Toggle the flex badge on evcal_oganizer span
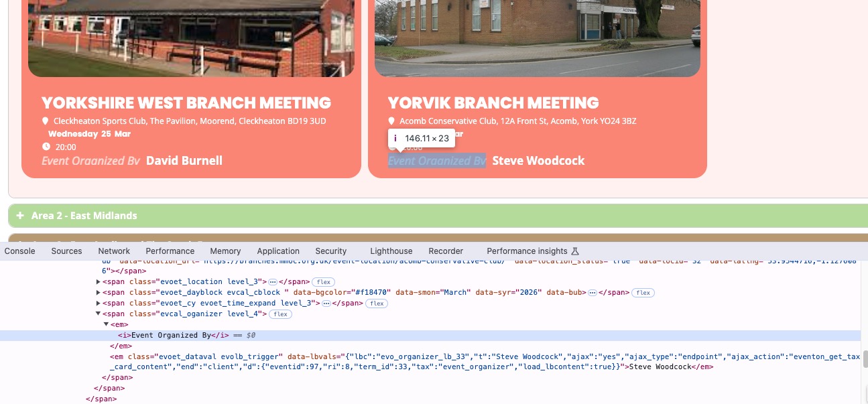868x404 pixels. [x=280, y=314]
